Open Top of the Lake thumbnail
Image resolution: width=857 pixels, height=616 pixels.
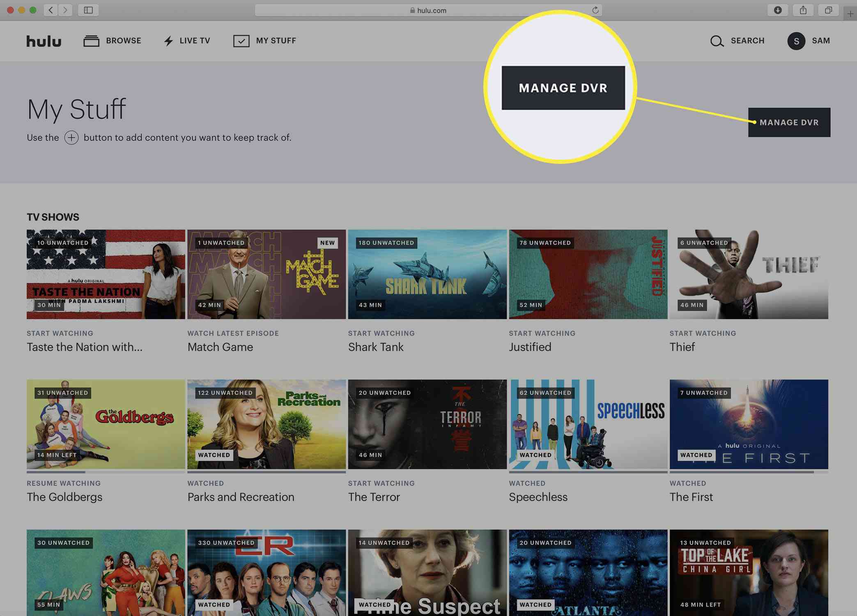pos(749,573)
